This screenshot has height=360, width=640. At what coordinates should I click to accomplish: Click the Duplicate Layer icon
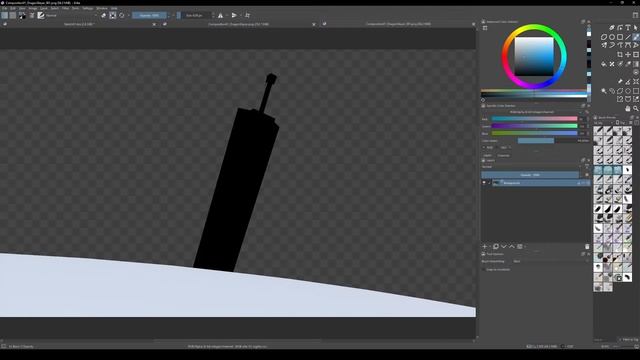point(496,247)
